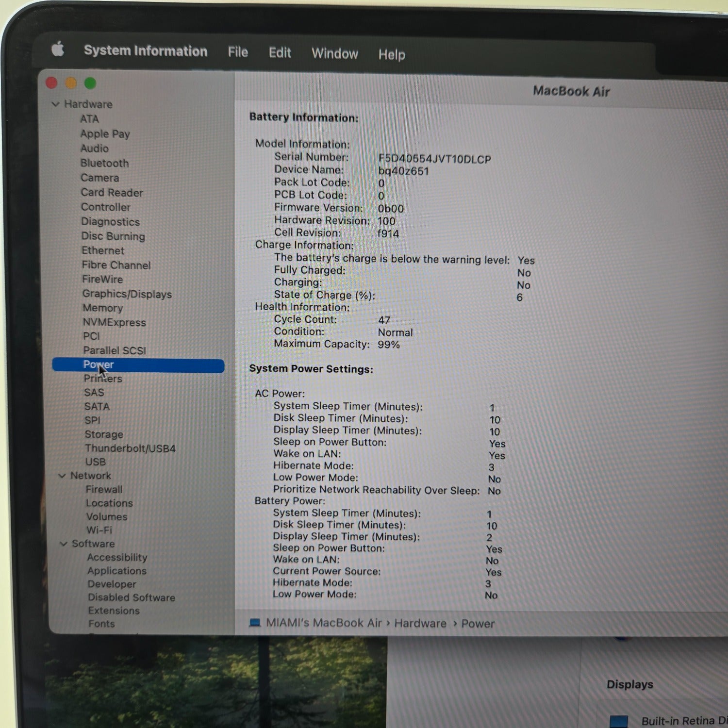Collapse the Network section chevron

point(62,476)
